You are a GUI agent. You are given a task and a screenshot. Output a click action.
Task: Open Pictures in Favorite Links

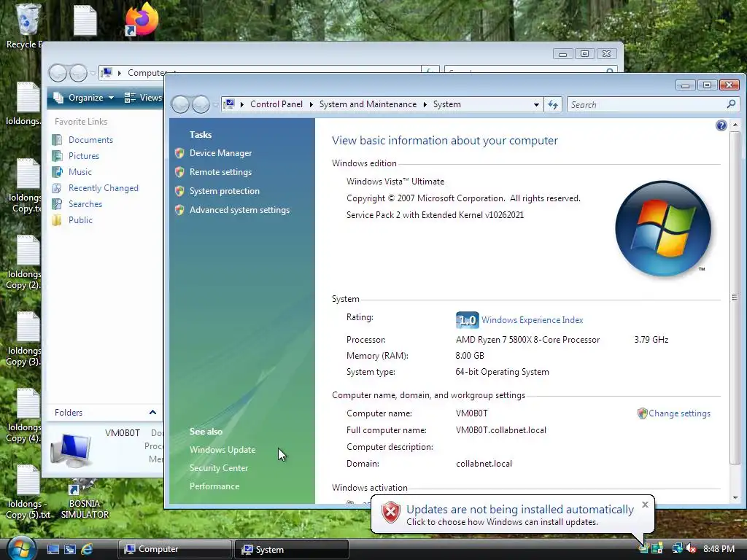pyautogui.click(x=84, y=156)
